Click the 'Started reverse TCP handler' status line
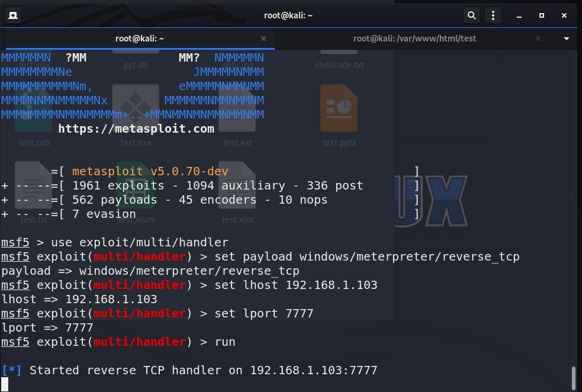The image size is (582, 392). click(189, 371)
